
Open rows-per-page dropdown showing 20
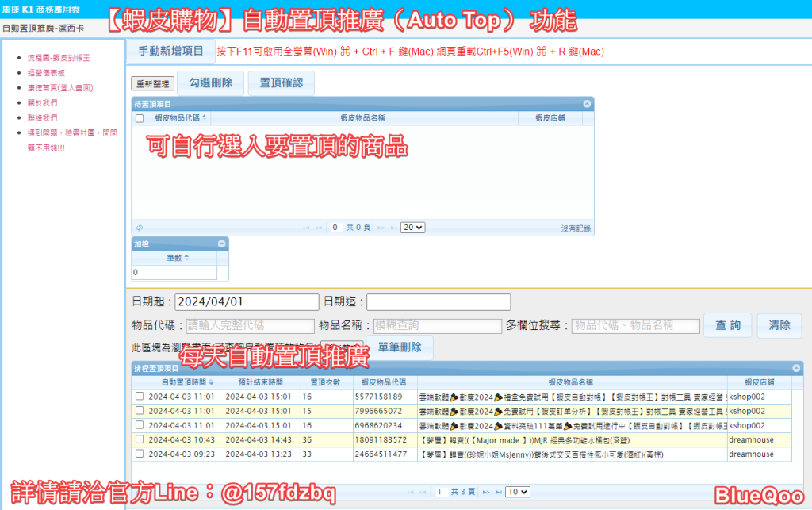(412, 228)
